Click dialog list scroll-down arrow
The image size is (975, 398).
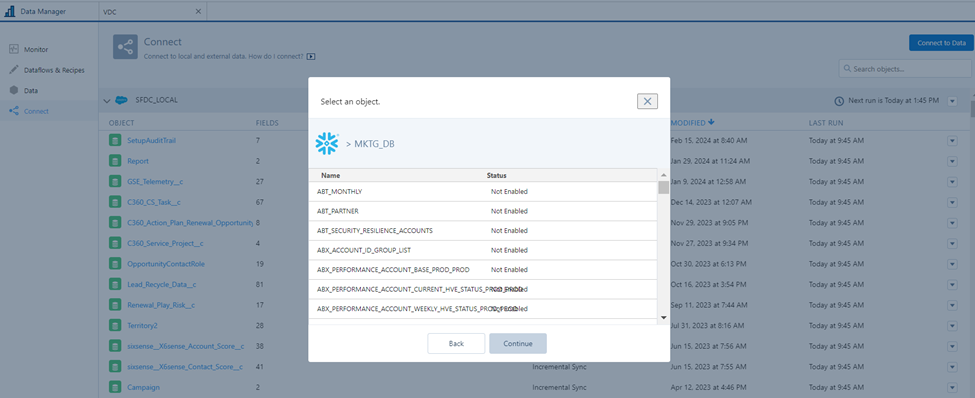663,317
